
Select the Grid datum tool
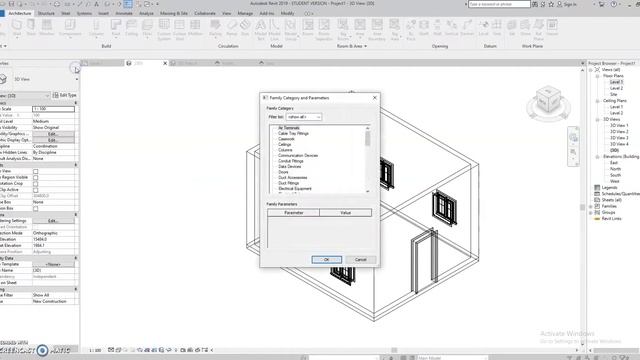497,27
